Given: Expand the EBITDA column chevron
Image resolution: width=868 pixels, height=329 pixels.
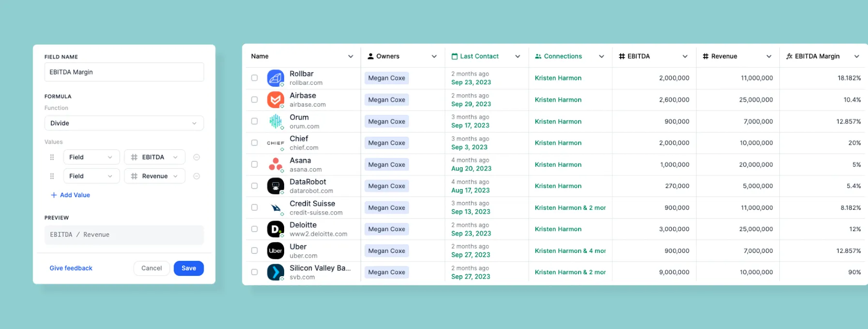Looking at the screenshot, I should tap(685, 56).
